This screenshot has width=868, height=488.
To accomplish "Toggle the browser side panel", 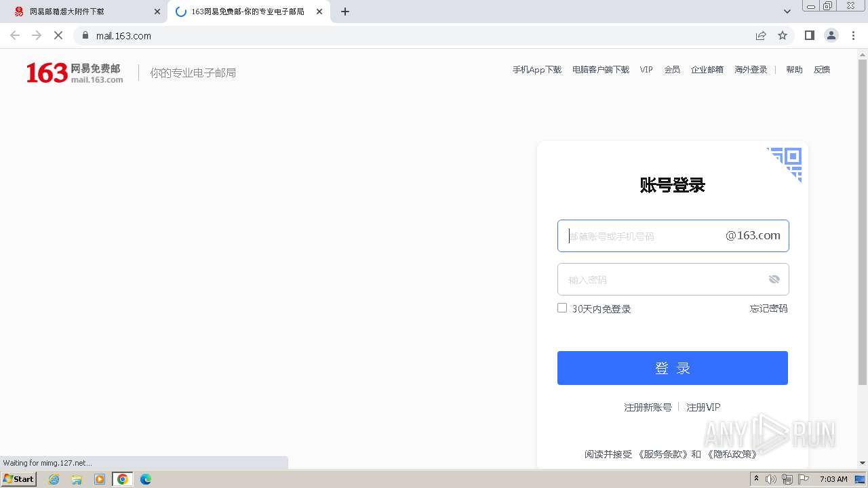I will point(809,35).
